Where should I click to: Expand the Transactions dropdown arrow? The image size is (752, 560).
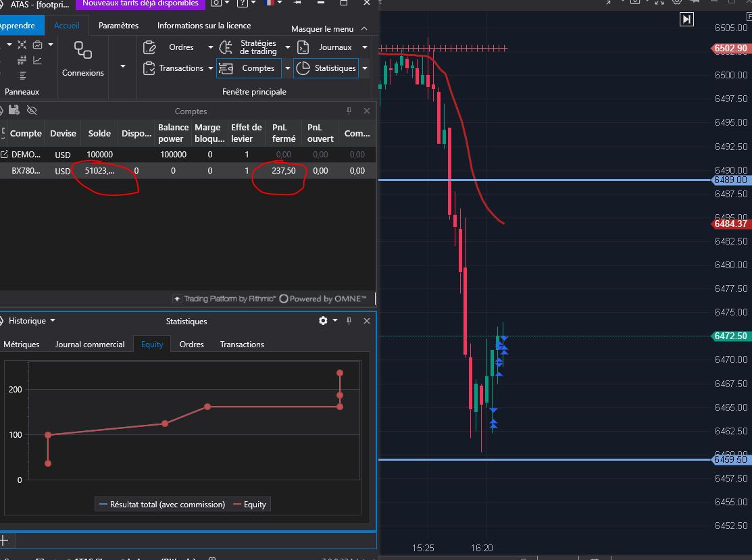point(211,68)
